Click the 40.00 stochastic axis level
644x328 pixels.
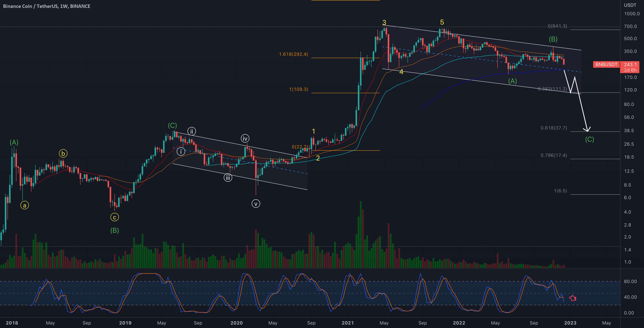tap(630, 297)
